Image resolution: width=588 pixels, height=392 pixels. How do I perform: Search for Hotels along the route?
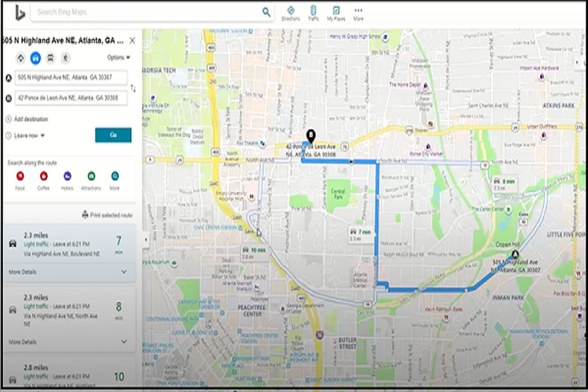coord(67,177)
